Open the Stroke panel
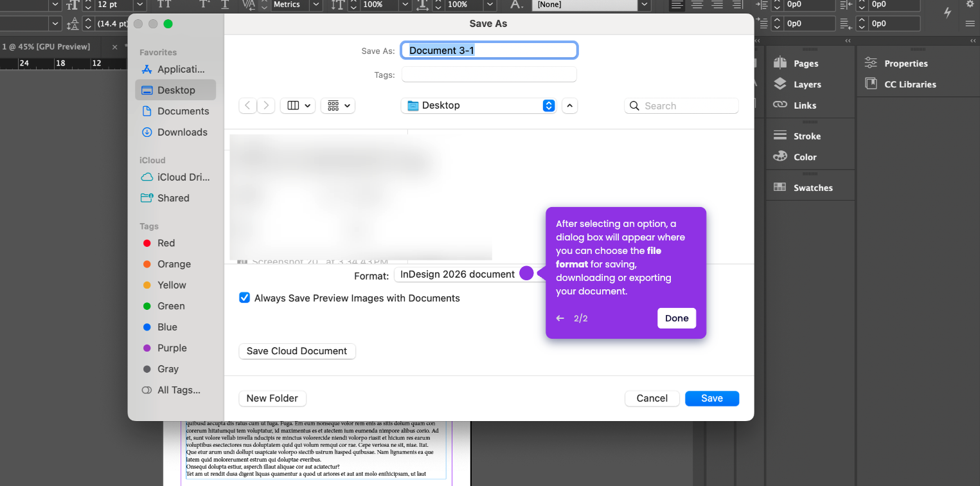The height and width of the screenshot is (486, 980). click(797, 136)
